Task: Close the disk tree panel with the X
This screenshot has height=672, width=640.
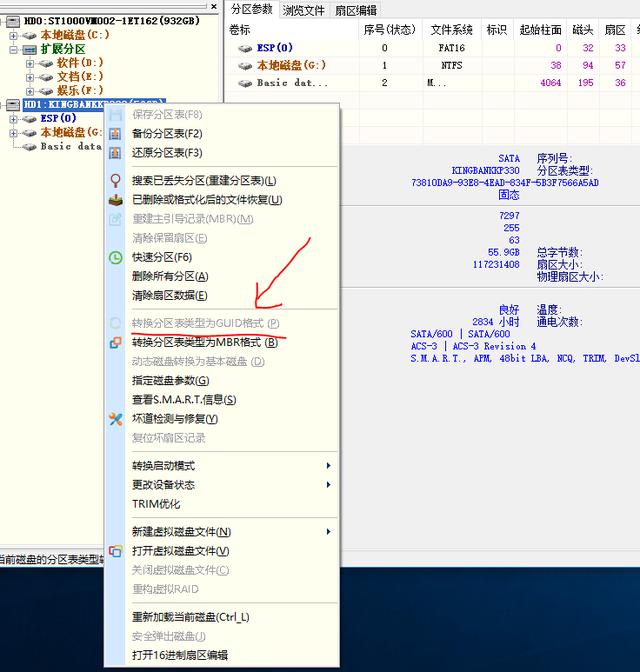Action: [x=214, y=6]
